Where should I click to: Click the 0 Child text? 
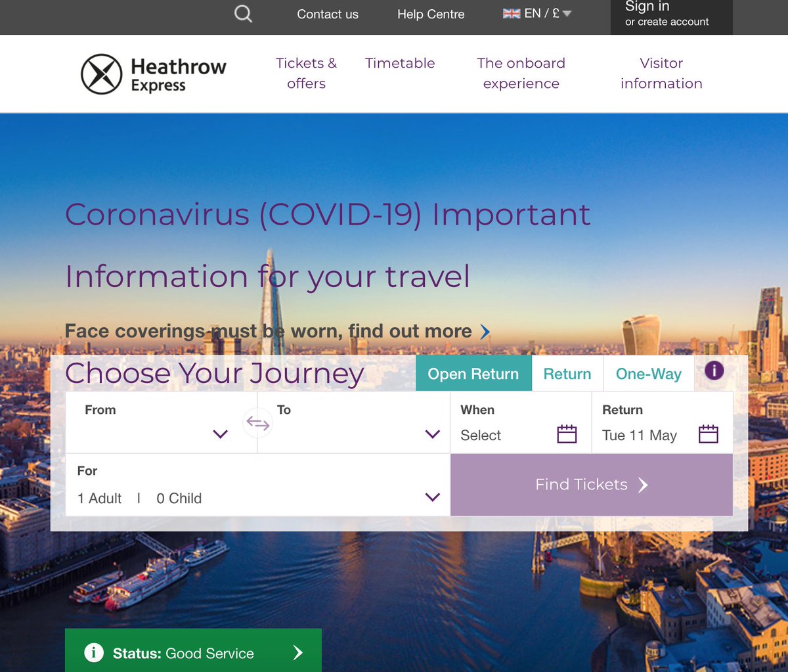tap(179, 499)
